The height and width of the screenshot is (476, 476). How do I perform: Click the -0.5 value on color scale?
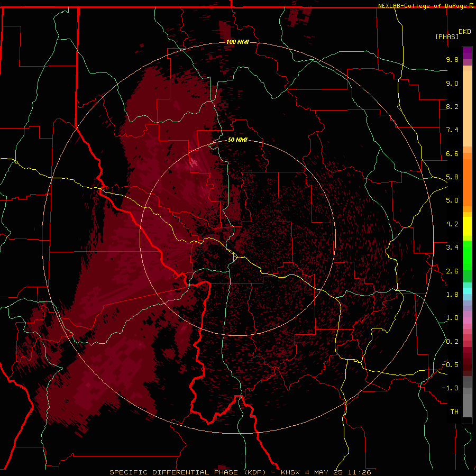pos(451,365)
